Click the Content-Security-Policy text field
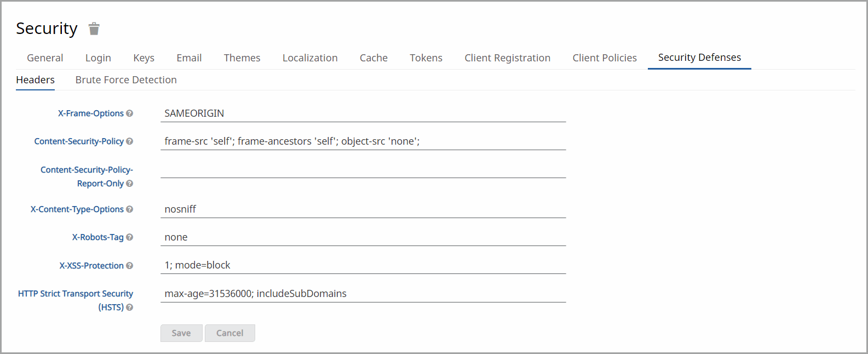This screenshot has width=868, height=354. tap(363, 141)
